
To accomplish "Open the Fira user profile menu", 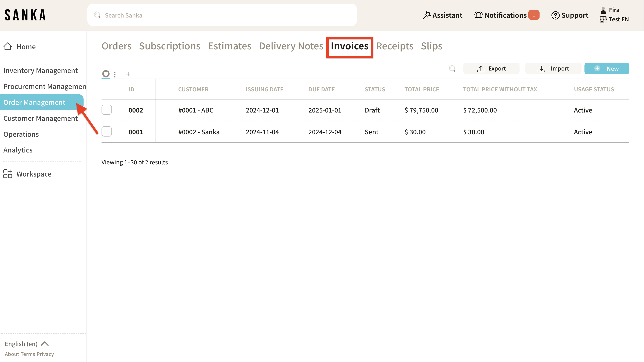I will coord(614,10).
